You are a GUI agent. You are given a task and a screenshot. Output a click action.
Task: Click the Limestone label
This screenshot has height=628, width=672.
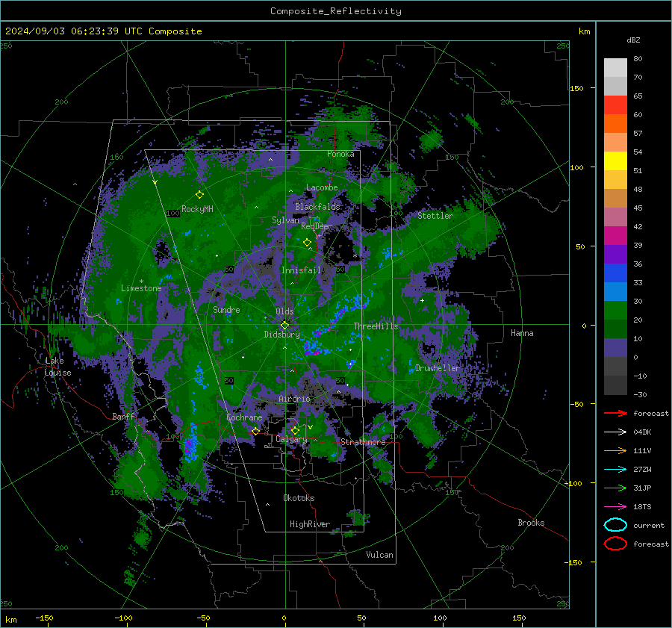[x=141, y=288]
